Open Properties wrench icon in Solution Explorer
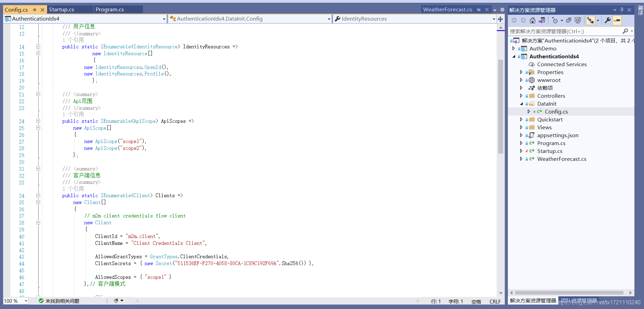Screen dimensions: 644x309 tap(607, 20)
